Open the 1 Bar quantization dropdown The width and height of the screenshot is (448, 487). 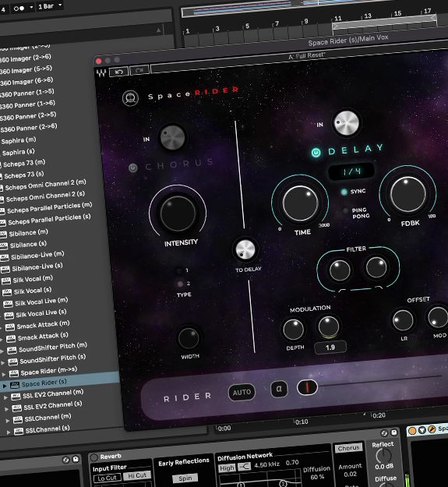coord(50,6)
